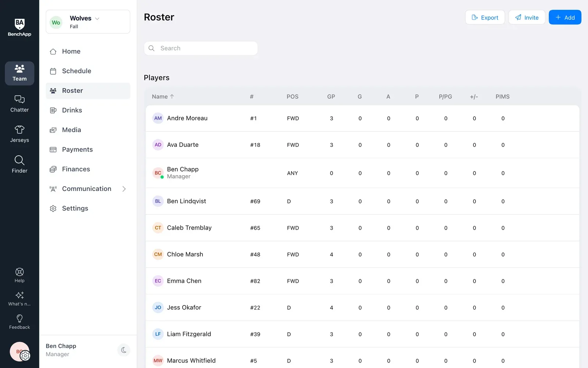Click the Communication broadcast icon
Viewport: 588px width, 368px height.
pos(53,189)
